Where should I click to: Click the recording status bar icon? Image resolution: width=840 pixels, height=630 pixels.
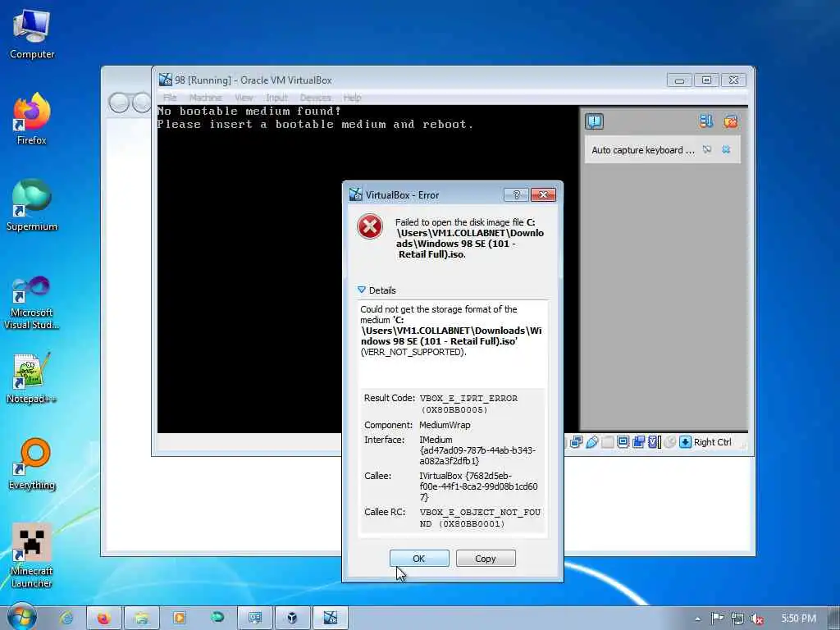point(638,442)
